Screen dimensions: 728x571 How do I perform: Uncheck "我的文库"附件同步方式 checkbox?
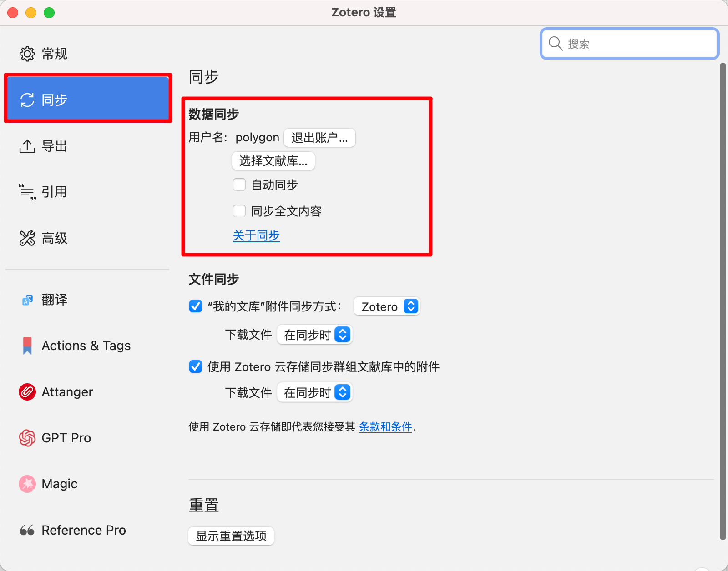(196, 306)
